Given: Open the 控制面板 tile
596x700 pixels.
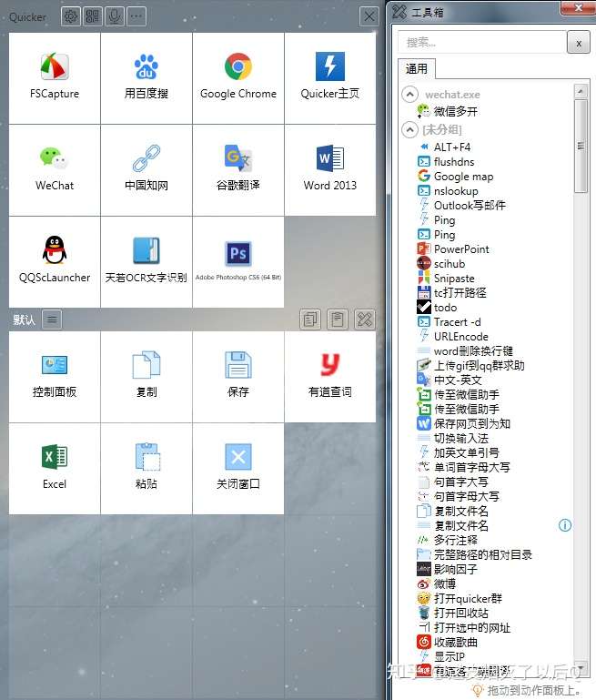Looking at the screenshot, I should click(55, 377).
